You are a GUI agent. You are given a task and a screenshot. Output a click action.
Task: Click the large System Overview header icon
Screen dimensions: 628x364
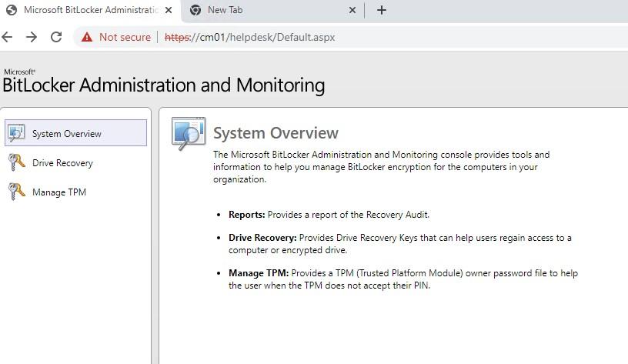tap(189, 133)
